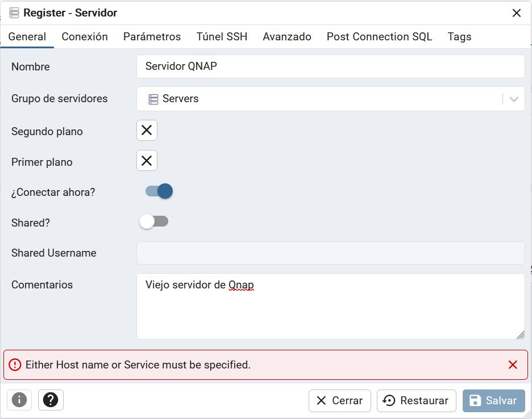Click the Restaurar button
Viewport: 532px width, 419px height.
[x=416, y=401]
